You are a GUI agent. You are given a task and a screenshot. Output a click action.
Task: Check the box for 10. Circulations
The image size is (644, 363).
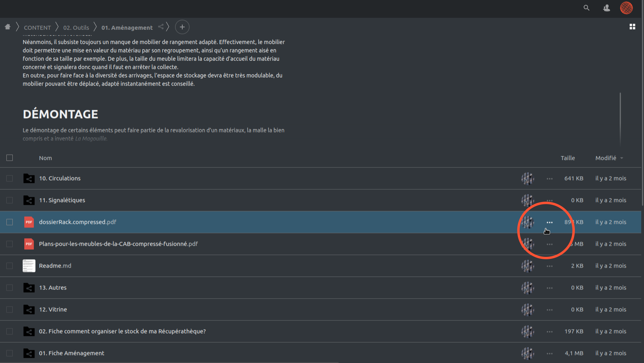(x=10, y=179)
